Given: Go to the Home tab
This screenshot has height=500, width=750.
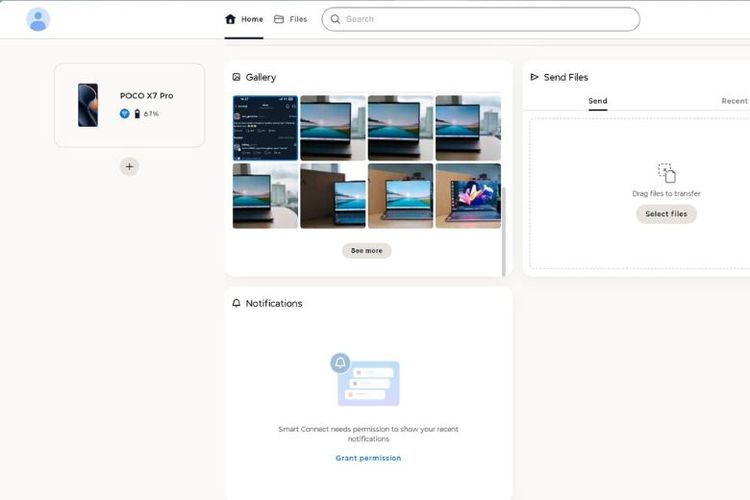Looking at the screenshot, I should pos(244,19).
